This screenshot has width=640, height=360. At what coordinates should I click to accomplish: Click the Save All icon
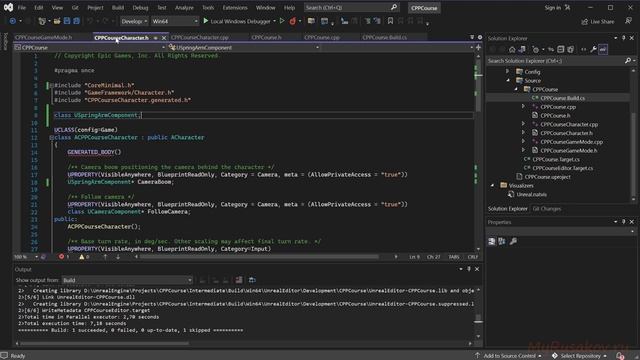(x=76, y=21)
